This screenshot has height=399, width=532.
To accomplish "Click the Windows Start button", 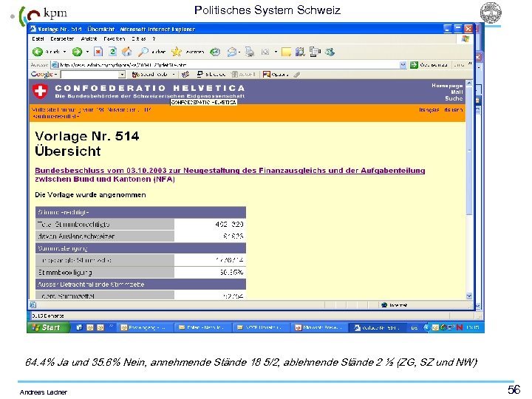I will [x=49, y=327].
